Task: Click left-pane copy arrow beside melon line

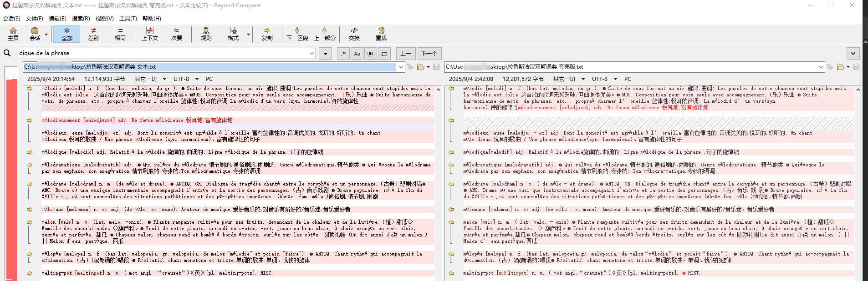Action: coord(30,222)
